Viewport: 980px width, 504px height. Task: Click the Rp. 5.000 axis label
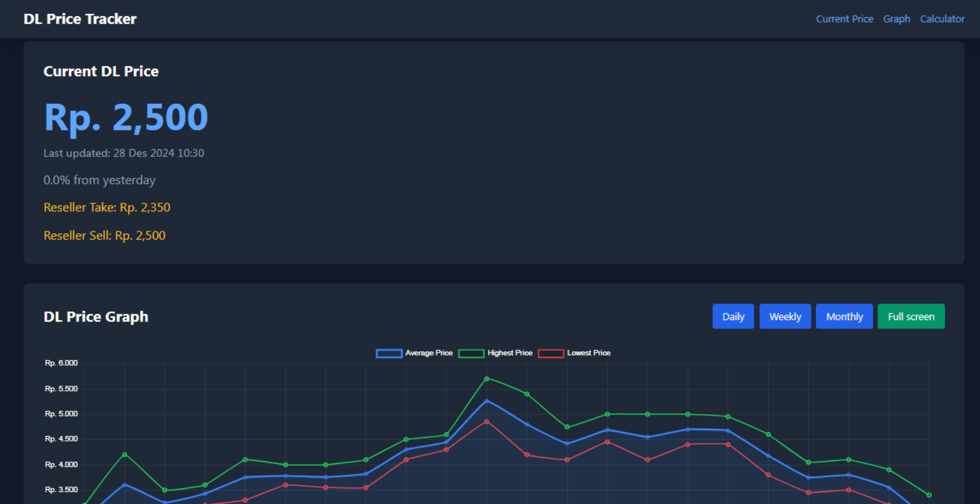coord(61,414)
